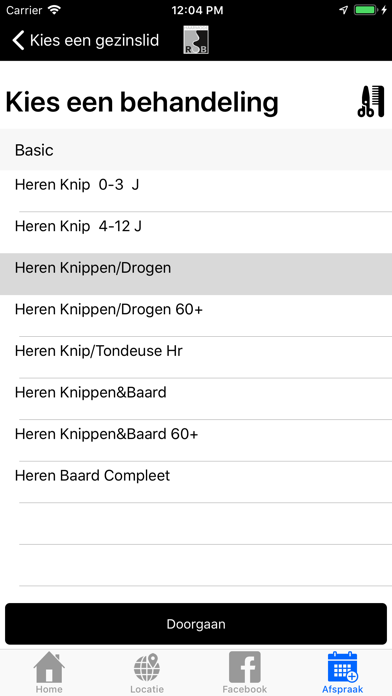Select Heren Baard Compleet option
The image size is (392, 696).
(196, 482)
